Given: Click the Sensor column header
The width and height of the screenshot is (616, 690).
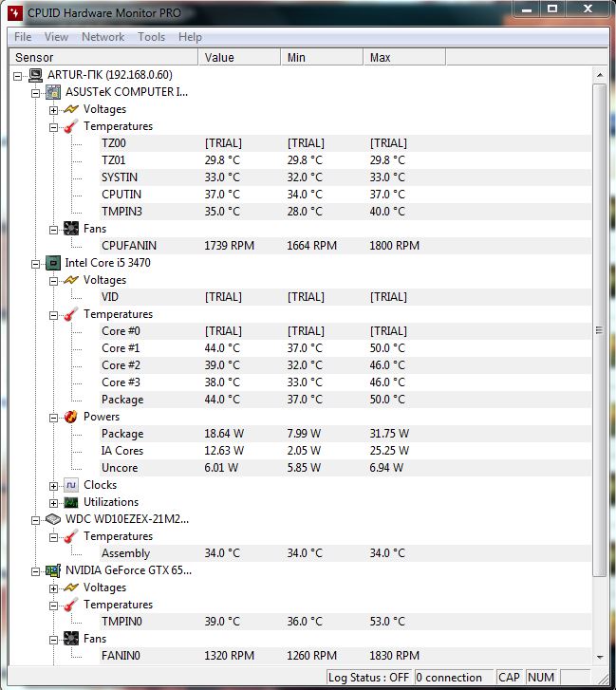Looking at the screenshot, I should click(x=103, y=58).
